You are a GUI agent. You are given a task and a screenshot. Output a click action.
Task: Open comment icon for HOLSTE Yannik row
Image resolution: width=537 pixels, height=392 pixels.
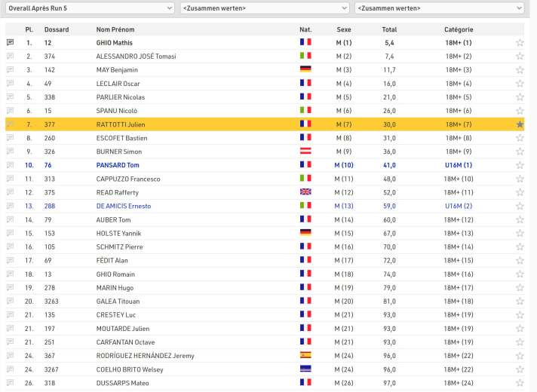(11, 233)
